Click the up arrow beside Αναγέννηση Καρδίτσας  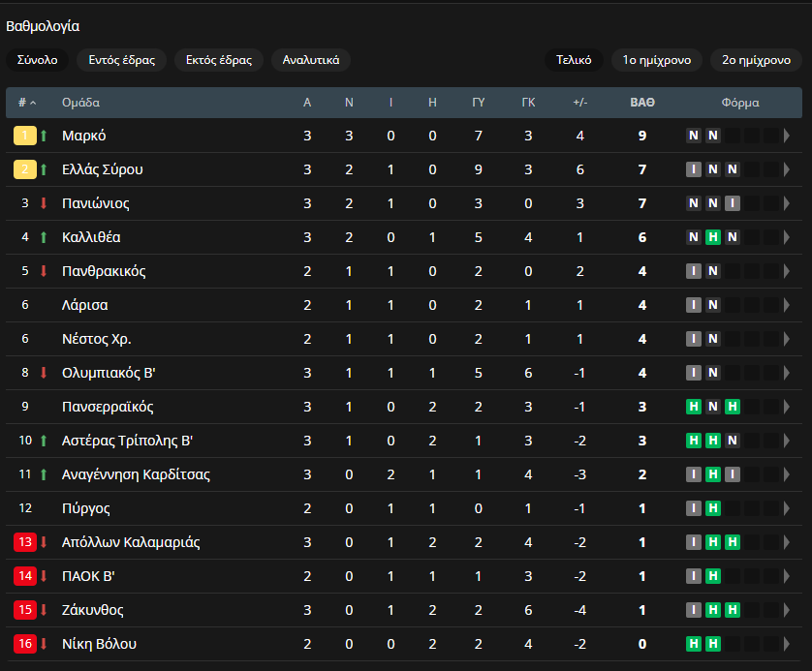(44, 474)
